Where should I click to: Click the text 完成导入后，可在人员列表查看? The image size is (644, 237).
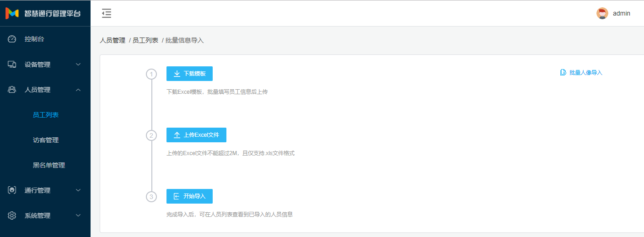click(x=230, y=214)
